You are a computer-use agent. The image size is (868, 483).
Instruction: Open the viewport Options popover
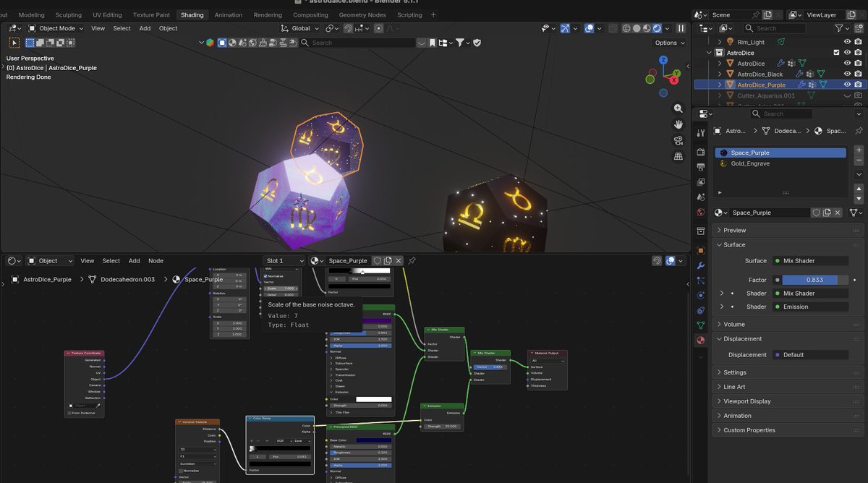(x=669, y=43)
